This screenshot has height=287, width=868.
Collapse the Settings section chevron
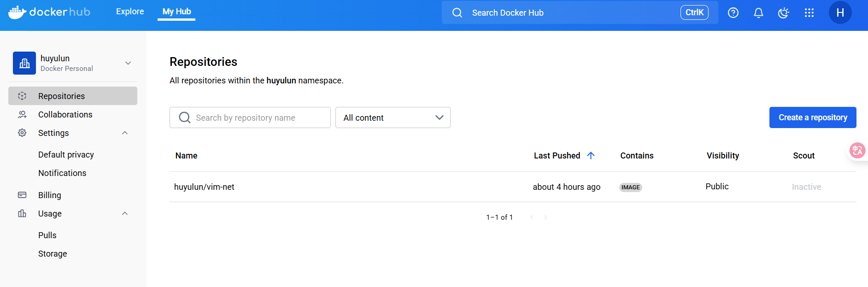pos(125,133)
